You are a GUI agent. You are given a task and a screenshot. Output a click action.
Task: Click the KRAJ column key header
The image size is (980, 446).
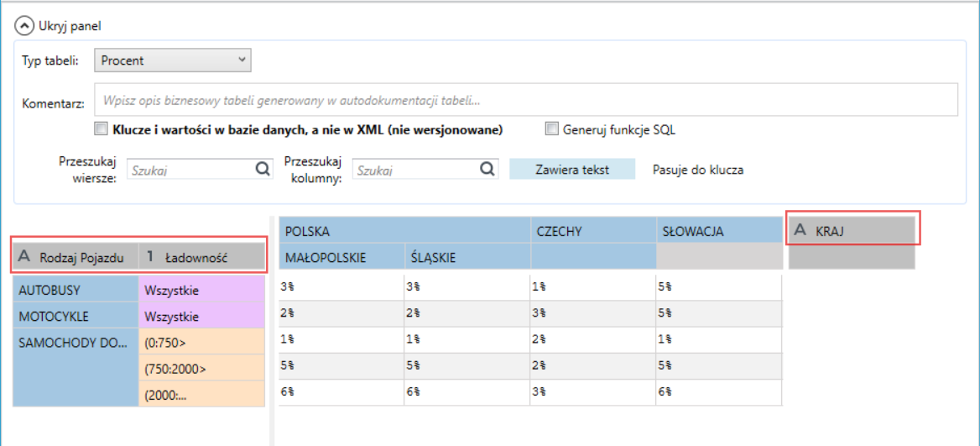852,230
